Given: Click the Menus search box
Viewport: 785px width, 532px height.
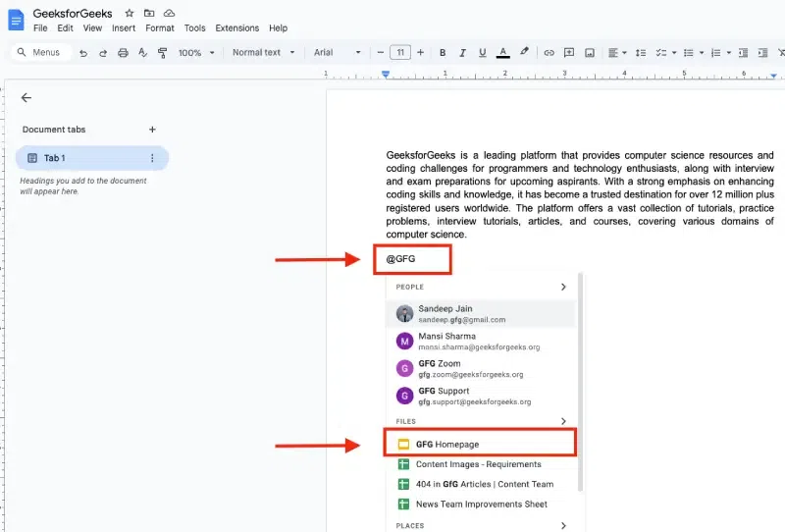Looking at the screenshot, I should point(41,52).
